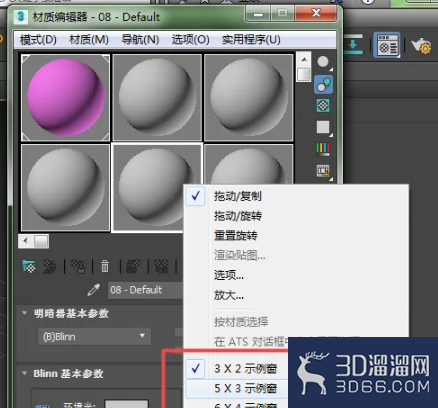
Task: Click the horizontal sample scrollbar thumb
Action: (x=41, y=241)
